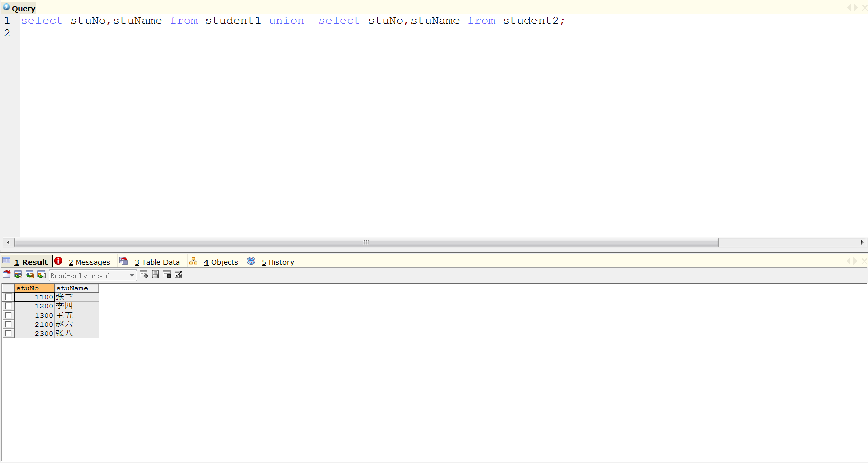Click the export result set to CSV icon
The height and width of the screenshot is (463, 868).
(18, 274)
